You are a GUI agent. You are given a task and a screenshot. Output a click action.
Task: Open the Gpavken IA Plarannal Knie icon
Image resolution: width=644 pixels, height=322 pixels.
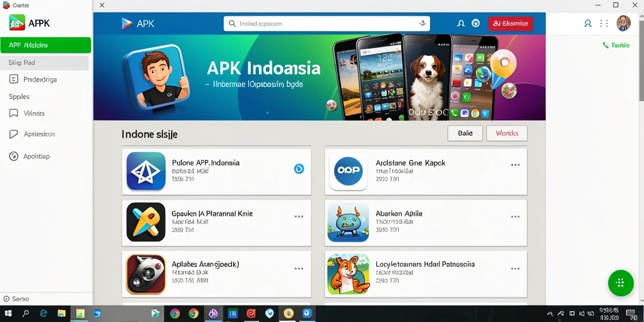click(146, 222)
